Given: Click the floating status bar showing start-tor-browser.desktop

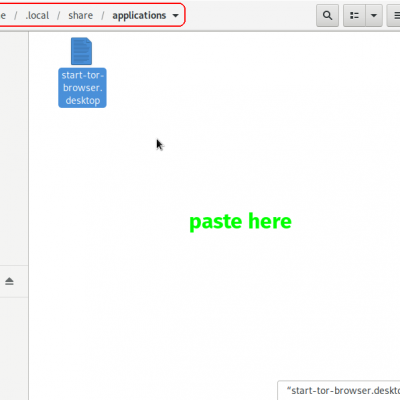Looking at the screenshot, I should [339, 390].
